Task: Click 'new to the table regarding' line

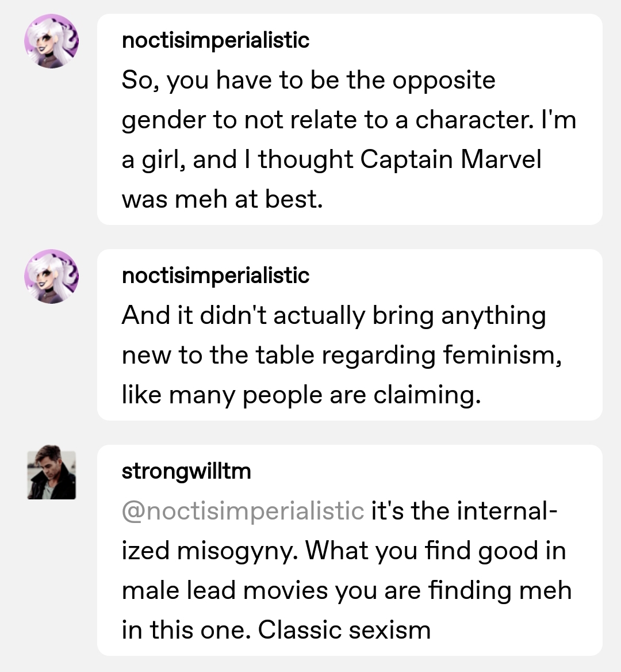Action: point(342,356)
